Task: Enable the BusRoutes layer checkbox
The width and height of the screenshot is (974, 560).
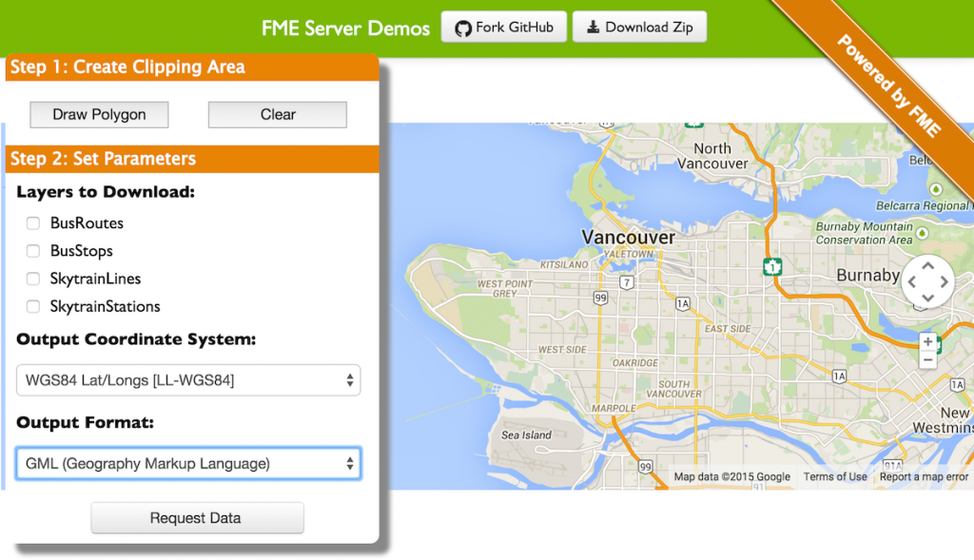Action: click(x=33, y=222)
